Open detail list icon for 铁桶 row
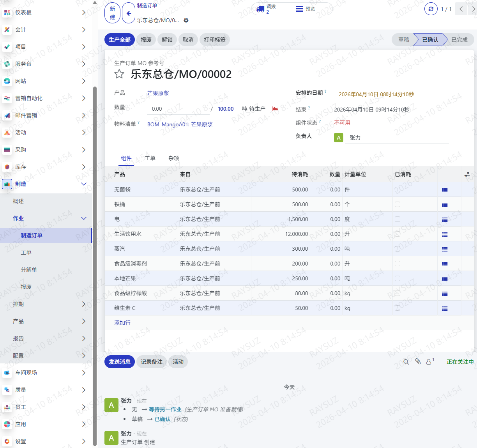The height and width of the screenshot is (448, 477). pos(445,205)
